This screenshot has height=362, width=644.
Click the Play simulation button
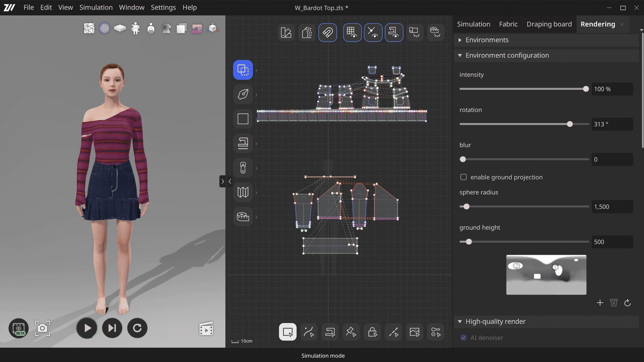click(x=87, y=328)
